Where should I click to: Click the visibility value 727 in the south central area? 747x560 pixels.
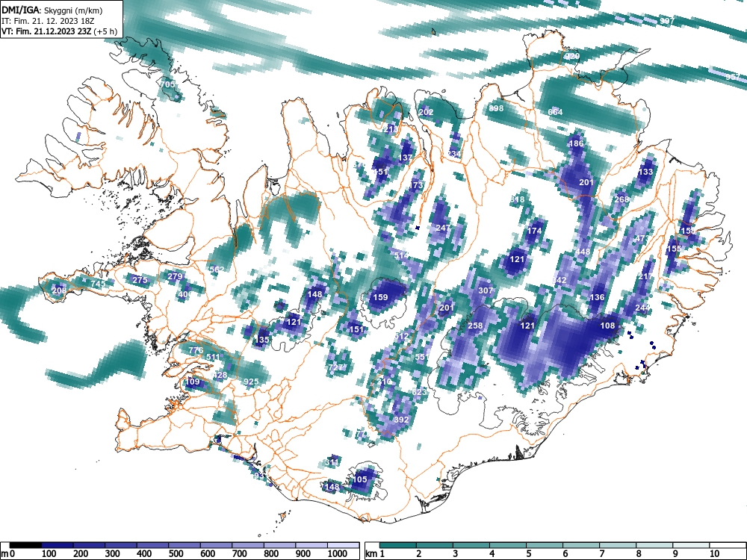tap(336, 367)
